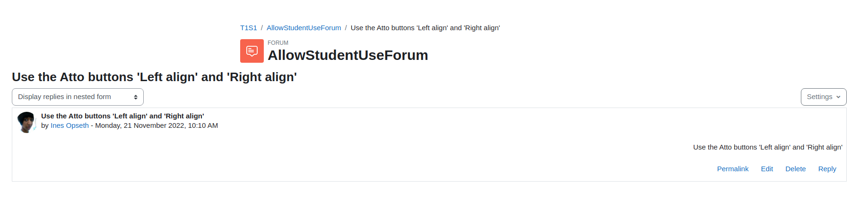Open the T1S1 breadcrumb link
The image size is (868, 217).
(x=249, y=28)
